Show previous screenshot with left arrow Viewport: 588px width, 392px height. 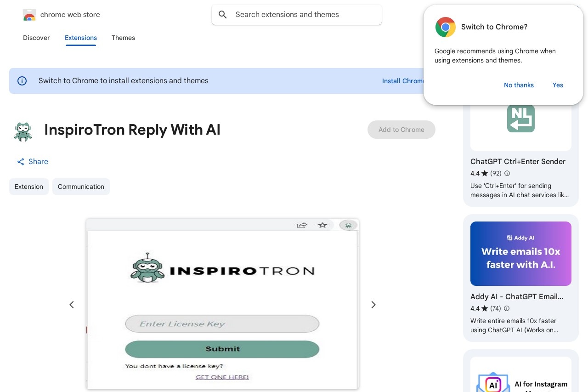click(x=72, y=305)
